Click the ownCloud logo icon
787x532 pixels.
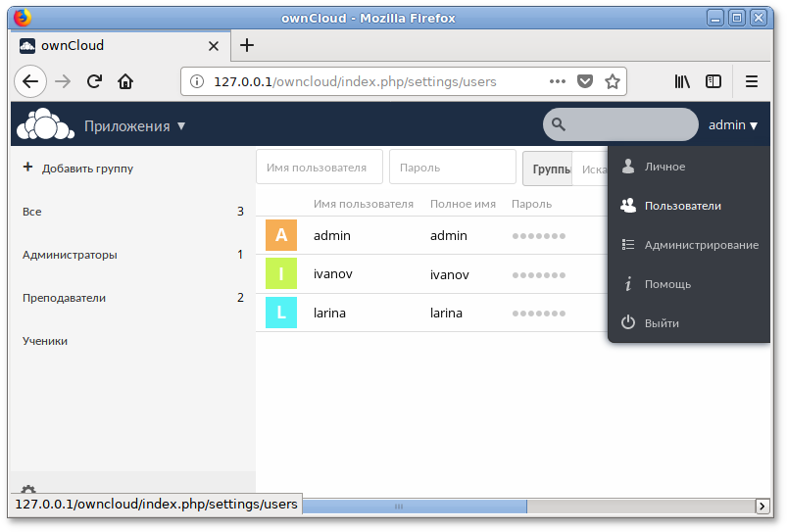point(45,125)
